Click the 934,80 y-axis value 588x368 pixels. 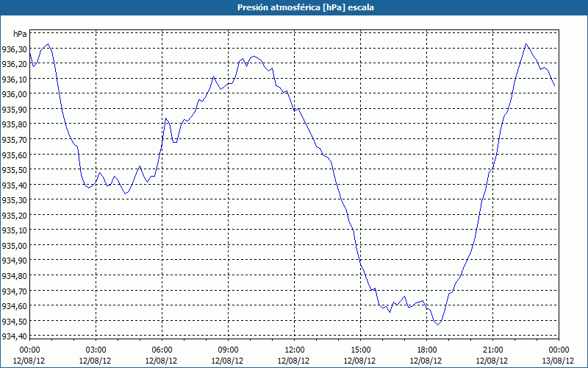[14, 275]
